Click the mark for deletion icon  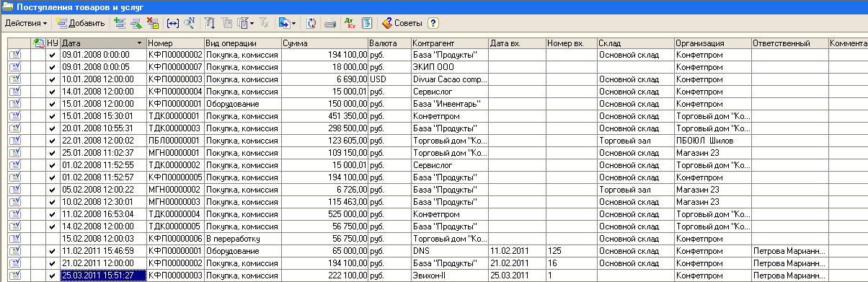pyautogui.click(x=152, y=23)
